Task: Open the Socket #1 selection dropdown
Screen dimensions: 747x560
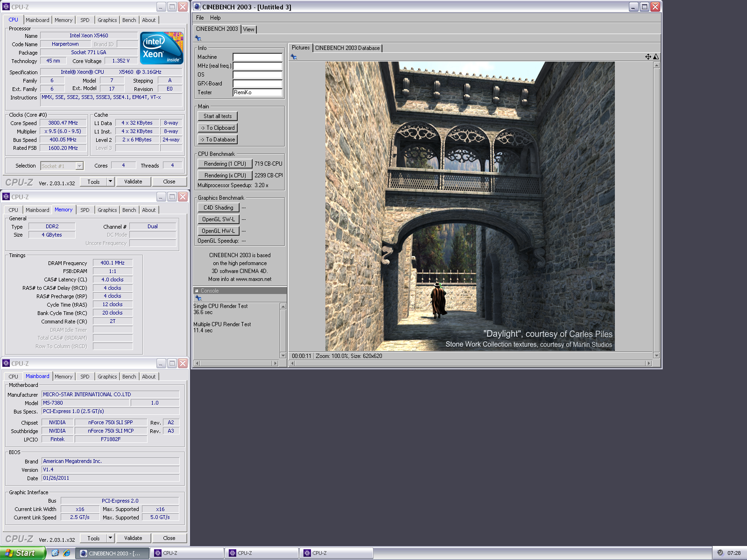Action: pyautogui.click(x=79, y=166)
